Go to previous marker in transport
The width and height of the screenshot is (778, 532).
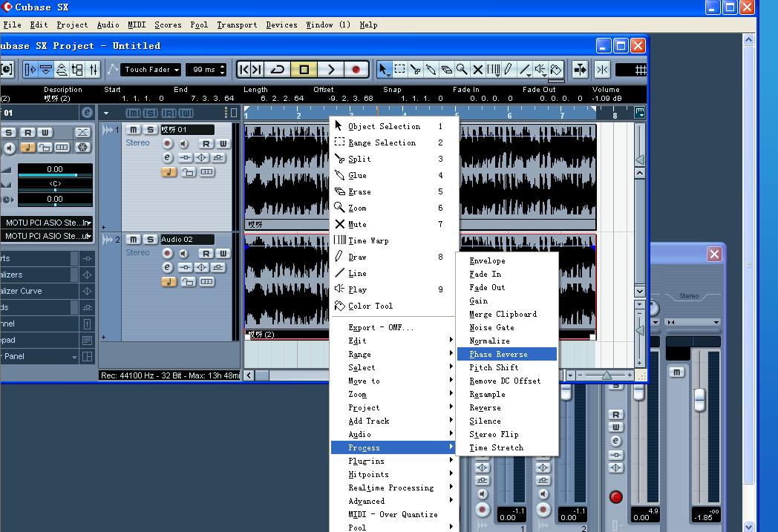[x=243, y=70]
